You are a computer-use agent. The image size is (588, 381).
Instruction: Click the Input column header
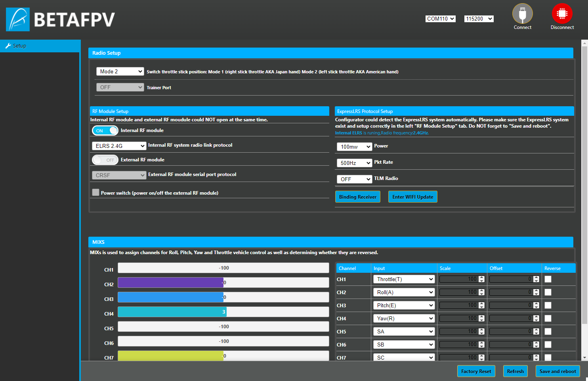tap(404, 268)
